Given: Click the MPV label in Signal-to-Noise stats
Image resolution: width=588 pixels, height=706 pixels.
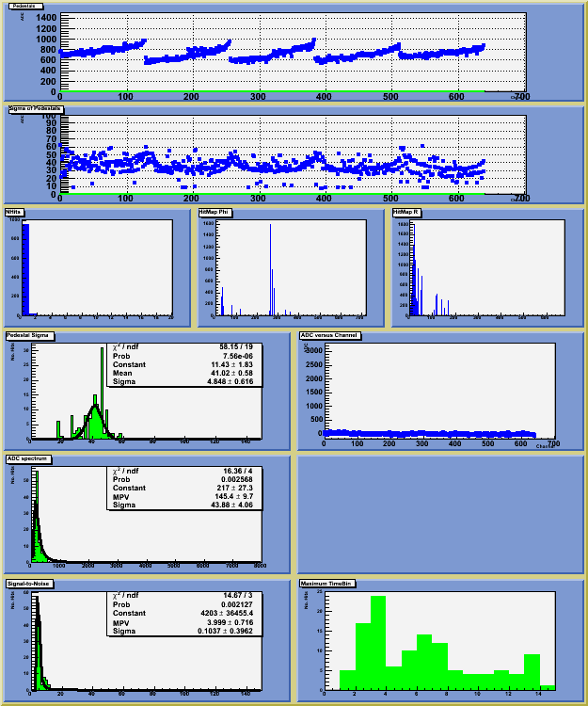Looking at the screenshot, I should point(120,623).
